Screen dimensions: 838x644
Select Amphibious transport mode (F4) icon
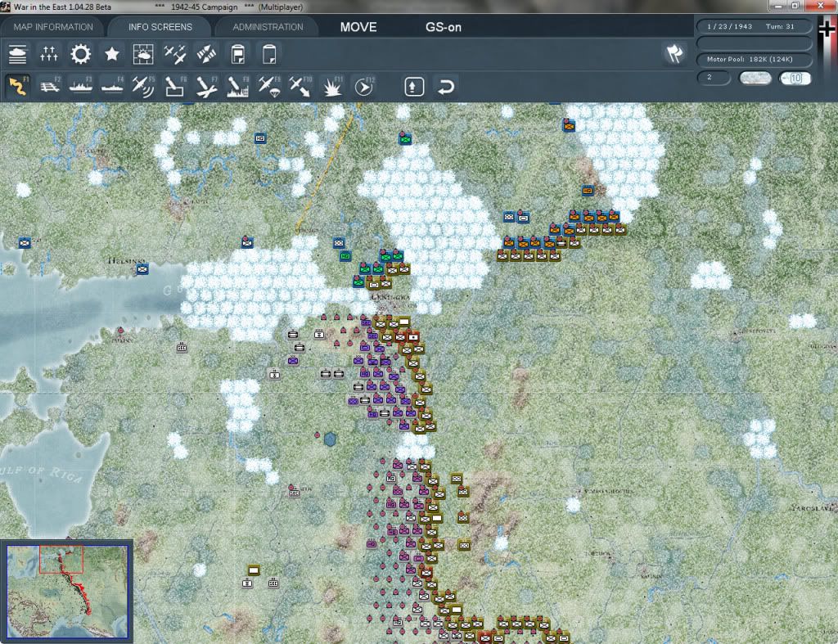pyautogui.click(x=113, y=87)
